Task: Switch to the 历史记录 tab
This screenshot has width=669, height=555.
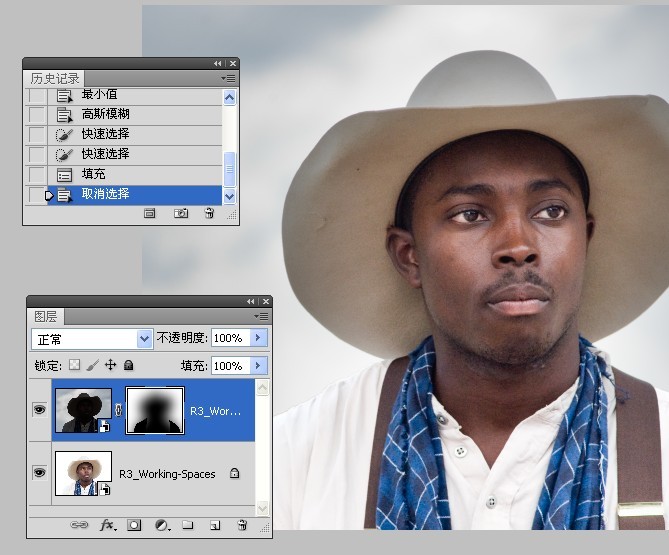Action: coord(55,78)
